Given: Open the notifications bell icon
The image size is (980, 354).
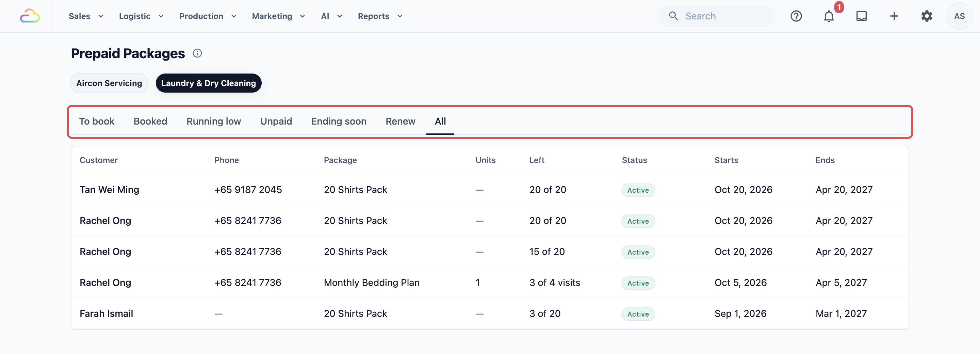Looking at the screenshot, I should [829, 16].
